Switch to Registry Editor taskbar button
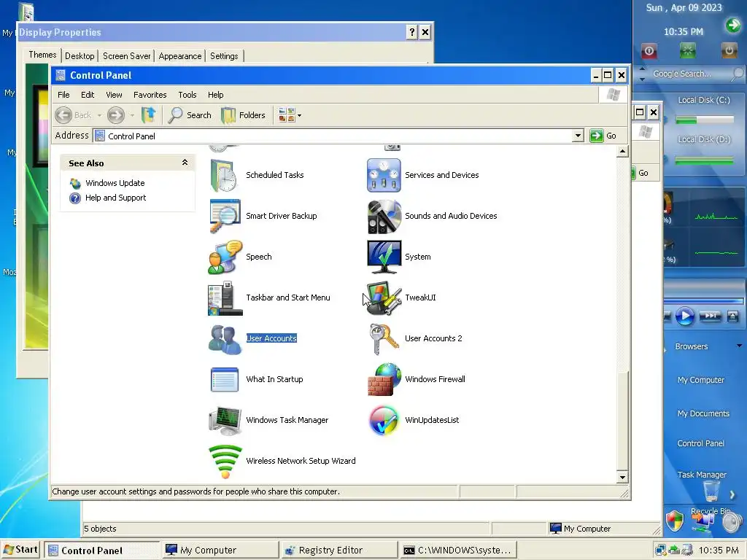The image size is (747, 560). tap(338, 550)
